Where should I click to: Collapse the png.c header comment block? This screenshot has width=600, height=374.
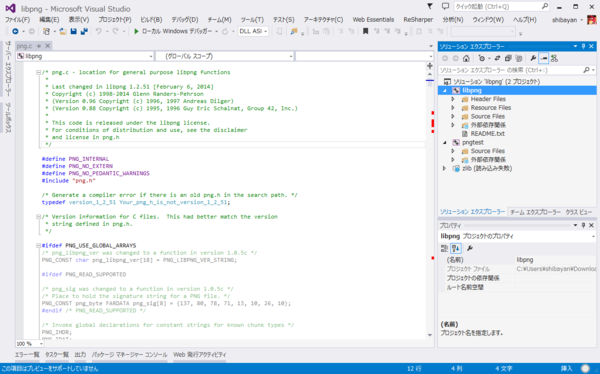[38, 72]
